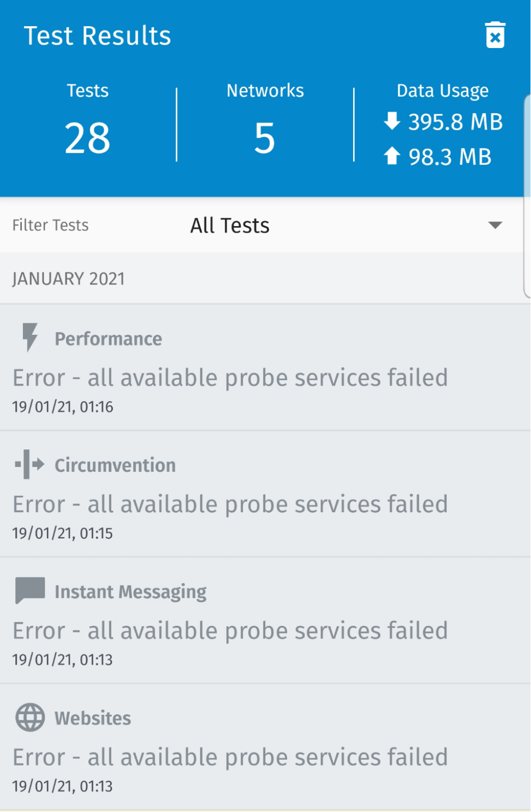Tap the 395.8 MB download usage
Image resolution: width=531 pixels, height=812 pixels.
(455, 122)
